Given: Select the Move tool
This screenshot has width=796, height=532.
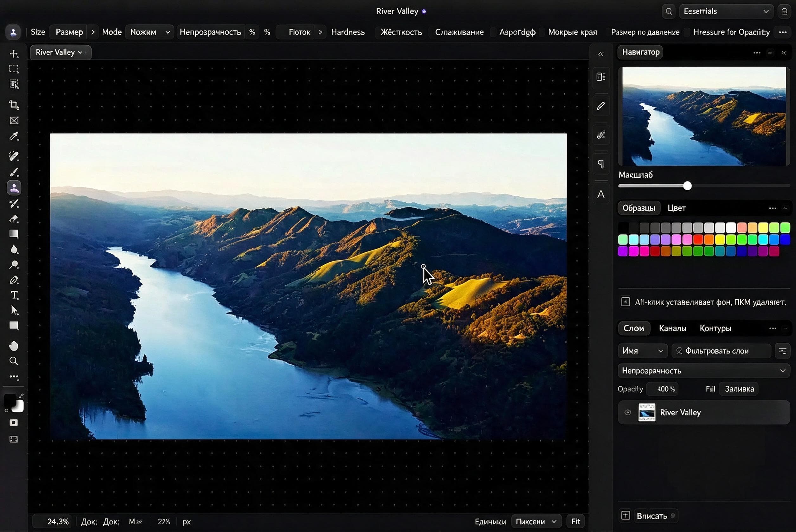Looking at the screenshot, I should coord(14,54).
